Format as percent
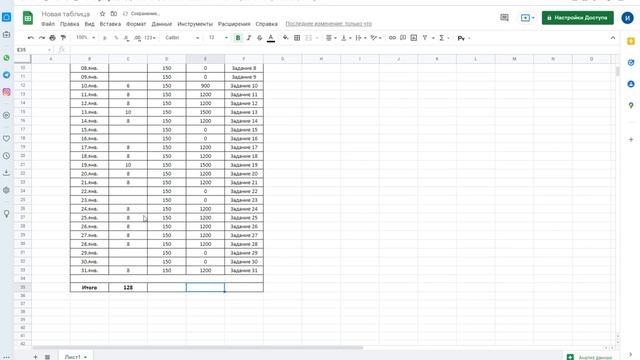Screen dimensions: 640x360 [116, 38]
